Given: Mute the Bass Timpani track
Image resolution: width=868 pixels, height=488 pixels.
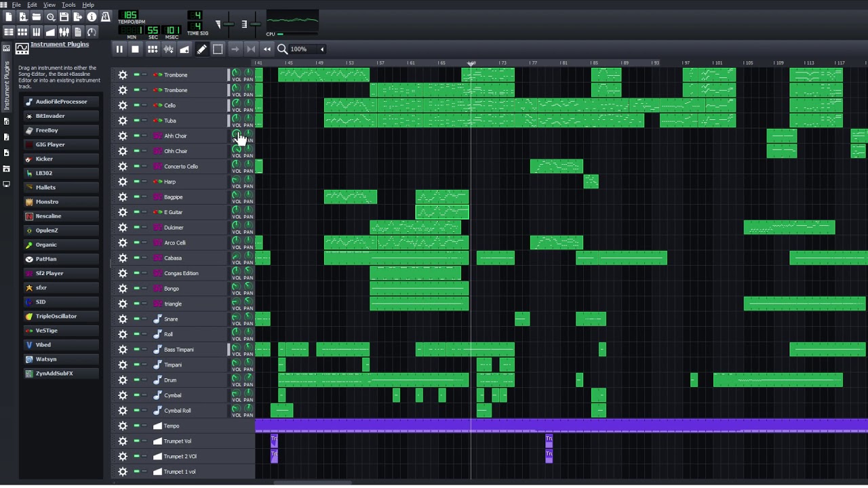Looking at the screenshot, I should coord(136,349).
